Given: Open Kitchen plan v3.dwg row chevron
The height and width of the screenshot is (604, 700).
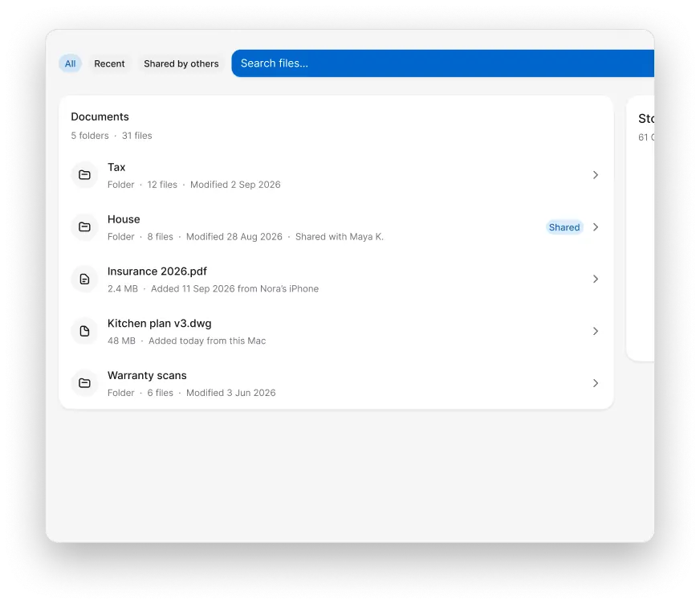Looking at the screenshot, I should (595, 331).
